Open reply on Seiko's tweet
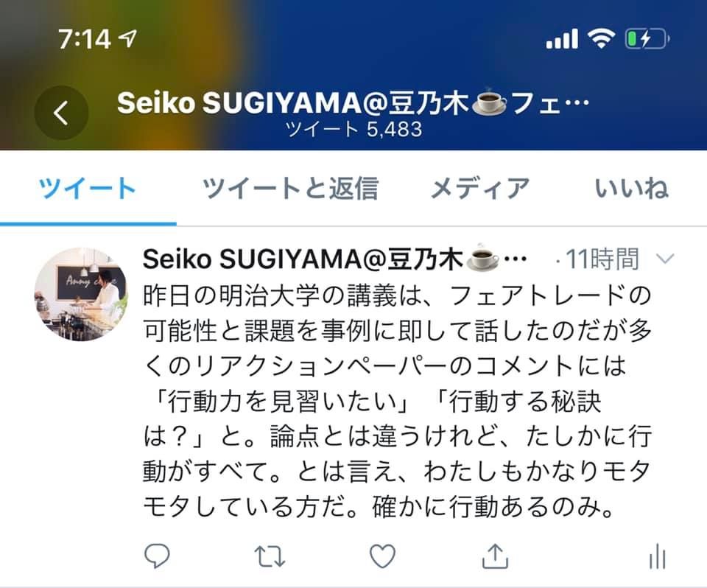Image resolution: width=707 pixels, height=588 pixels. [157, 556]
